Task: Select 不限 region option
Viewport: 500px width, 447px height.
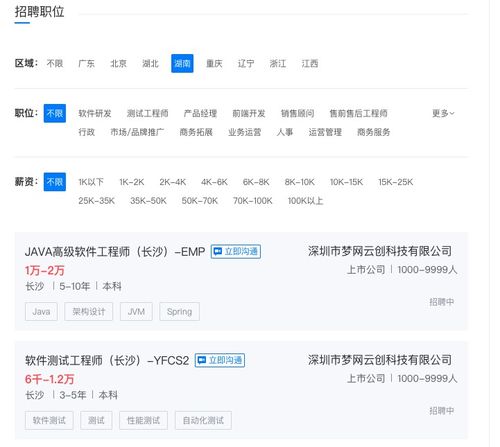Action: pyautogui.click(x=55, y=63)
